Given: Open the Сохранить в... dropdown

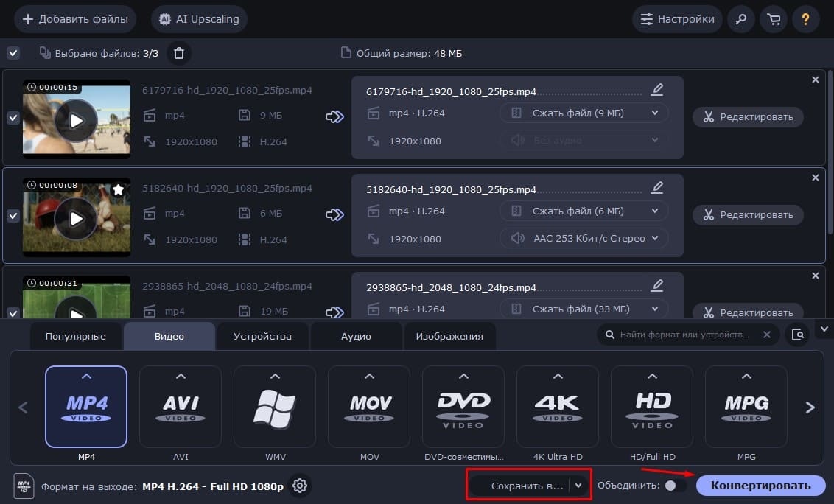Looking at the screenshot, I should [x=529, y=486].
